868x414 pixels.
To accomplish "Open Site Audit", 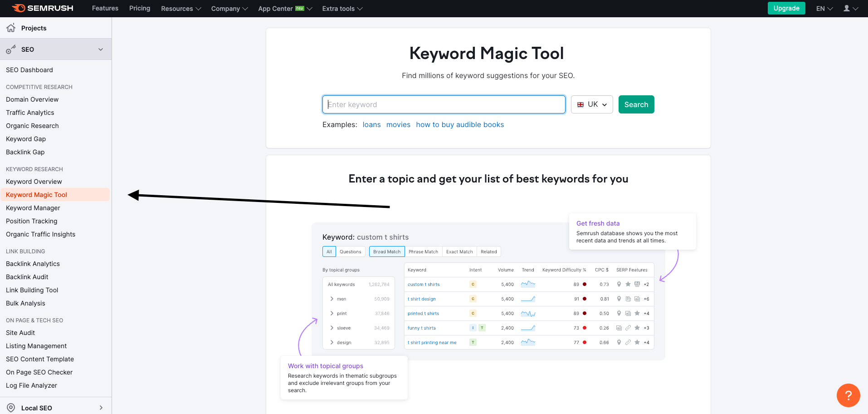I will point(20,333).
